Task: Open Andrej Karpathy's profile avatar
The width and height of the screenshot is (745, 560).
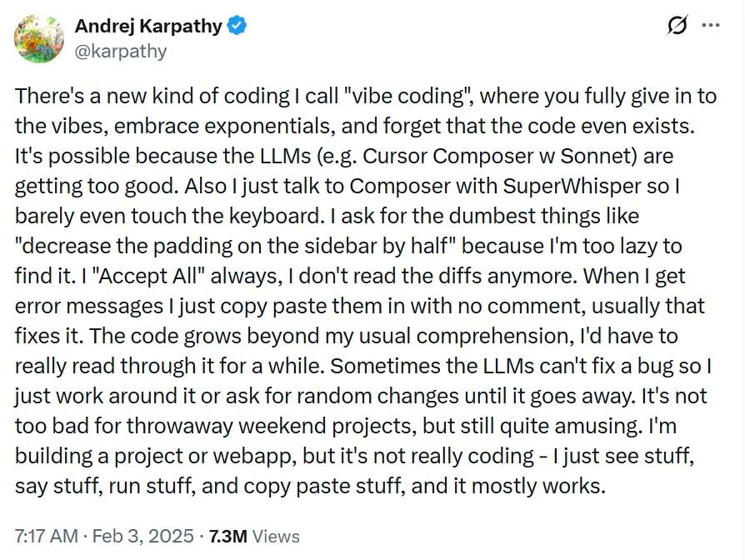Action: (x=39, y=38)
